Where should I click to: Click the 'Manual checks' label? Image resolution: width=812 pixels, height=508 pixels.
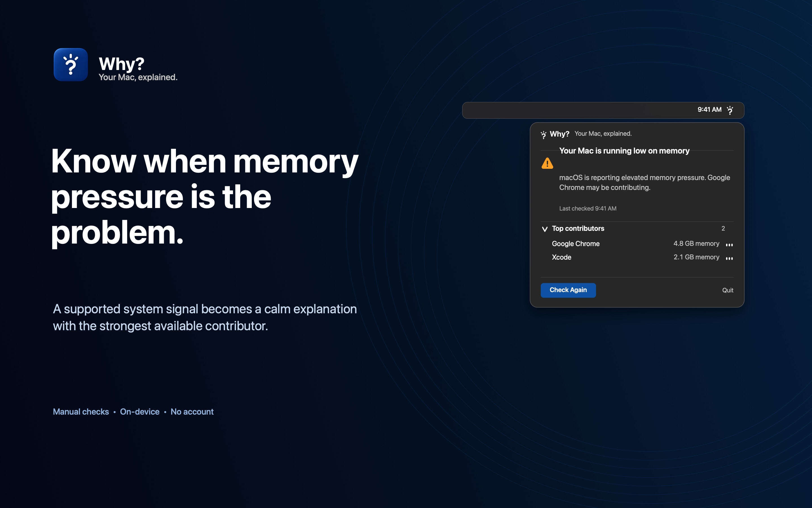81,411
